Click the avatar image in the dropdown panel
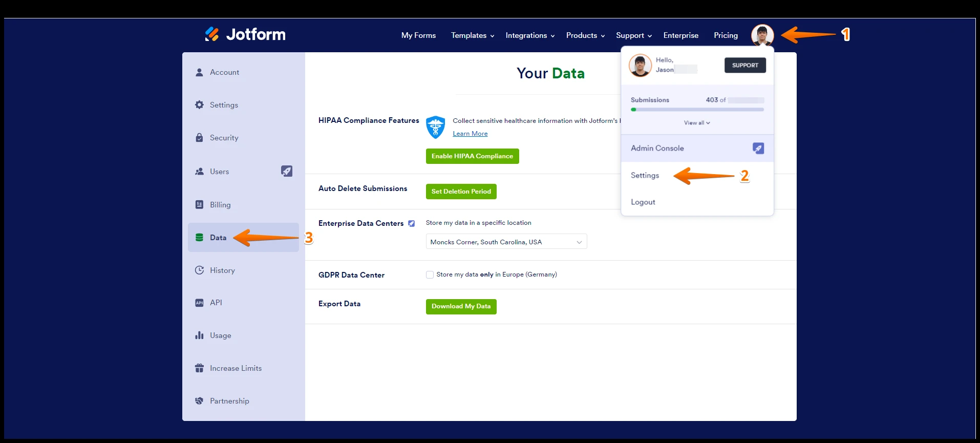 (x=640, y=65)
